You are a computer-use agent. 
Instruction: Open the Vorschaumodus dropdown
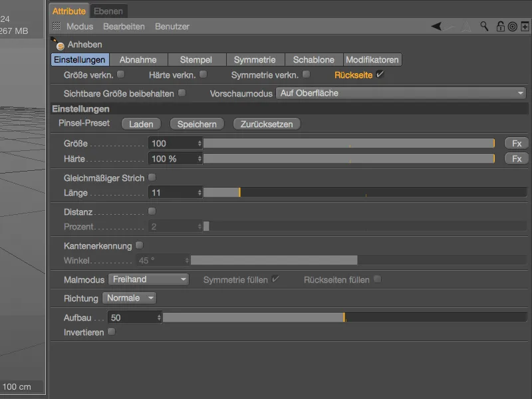pos(401,93)
